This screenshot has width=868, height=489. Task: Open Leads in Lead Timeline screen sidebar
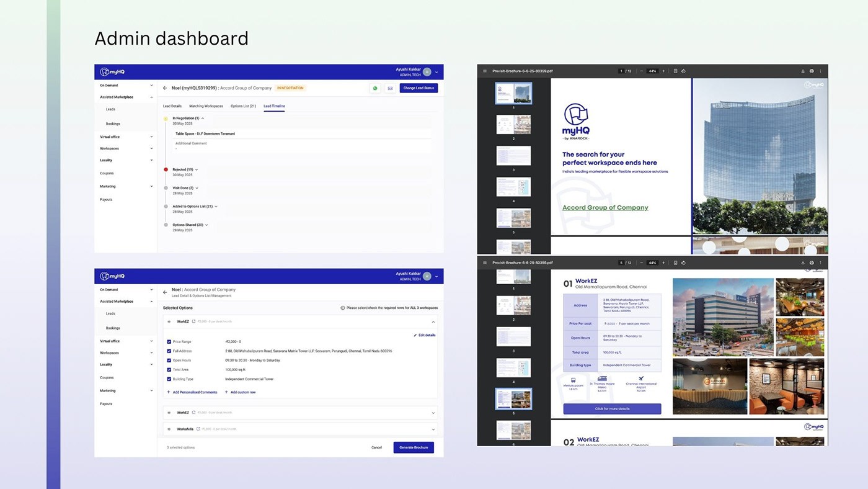[x=110, y=109]
